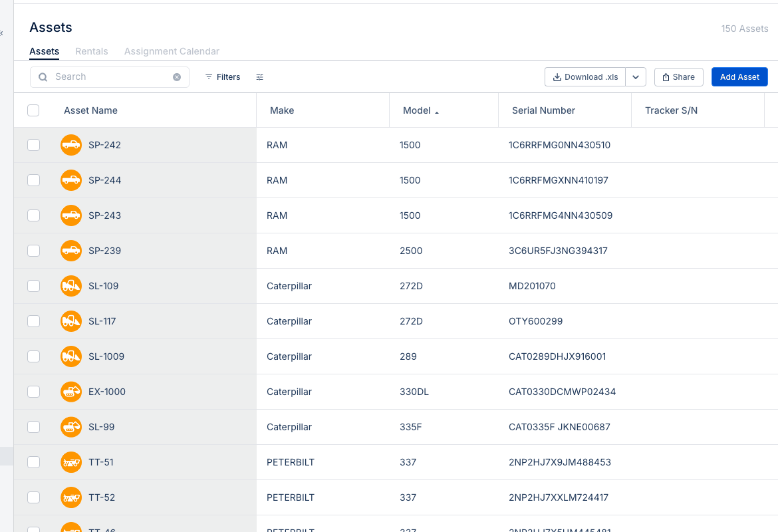Image resolution: width=778 pixels, height=532 pixels.
Task: Click the funnel icon on the Filters control
Action: 210,76
